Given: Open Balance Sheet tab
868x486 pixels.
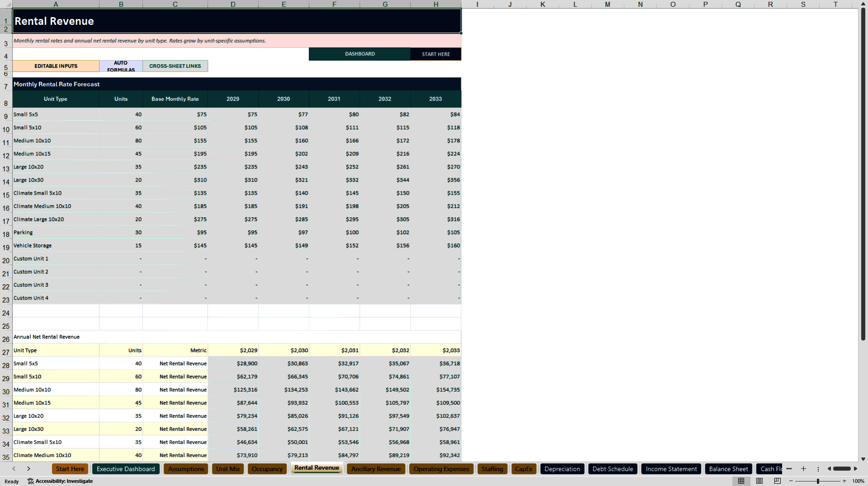Looking at the screenshot, I should coord(728,469).
